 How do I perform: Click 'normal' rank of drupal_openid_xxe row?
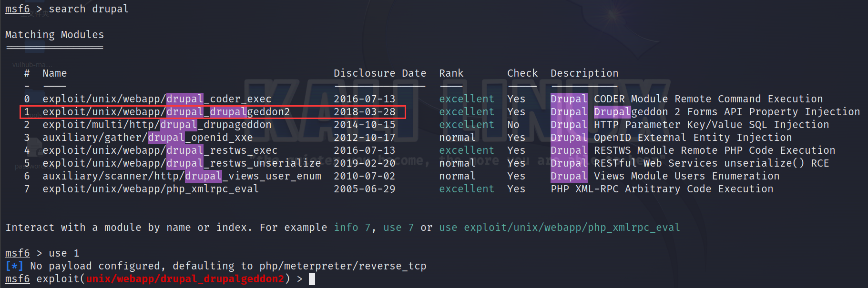click(x=457, y=138)
